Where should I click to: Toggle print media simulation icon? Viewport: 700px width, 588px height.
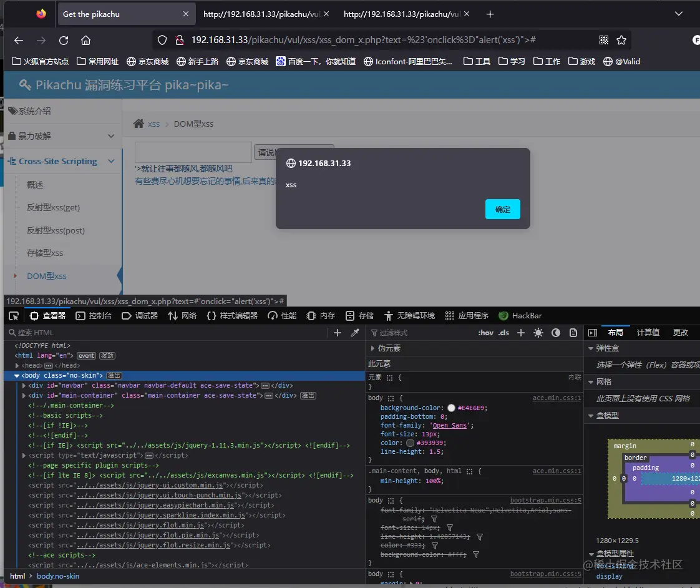(573, 333)
